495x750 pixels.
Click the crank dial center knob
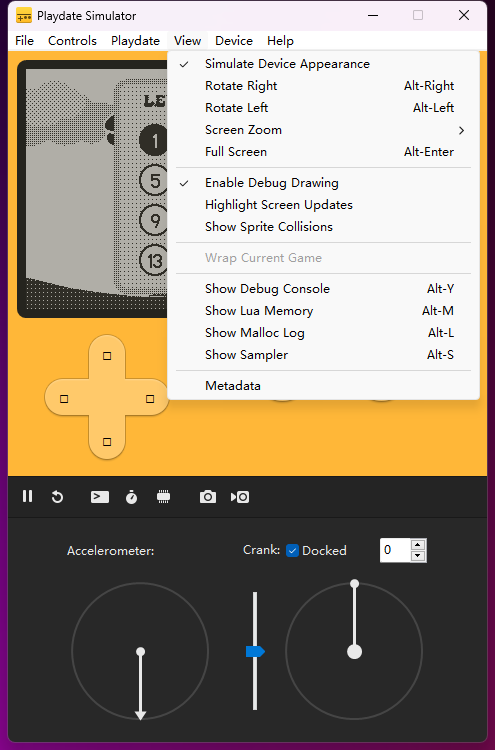click(x=354, y=651)
